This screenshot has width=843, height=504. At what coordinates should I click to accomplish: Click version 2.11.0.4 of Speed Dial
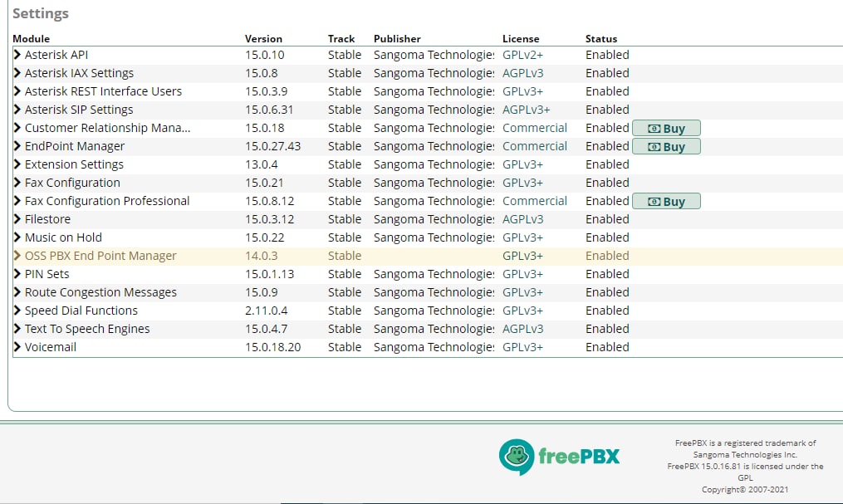click(266, 311)
